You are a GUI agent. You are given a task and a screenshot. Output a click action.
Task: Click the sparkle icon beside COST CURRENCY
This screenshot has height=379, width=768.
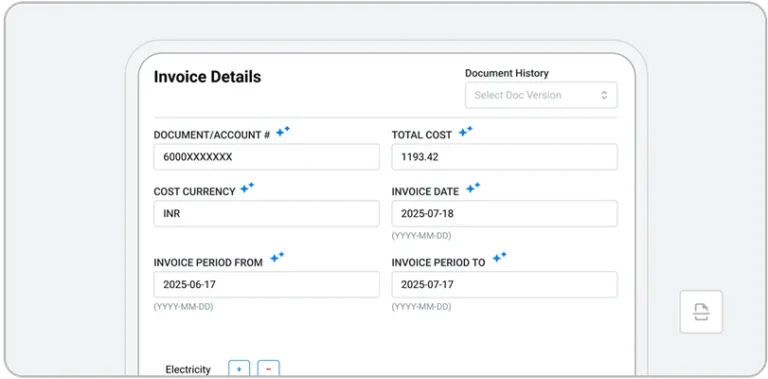(247, 188)
